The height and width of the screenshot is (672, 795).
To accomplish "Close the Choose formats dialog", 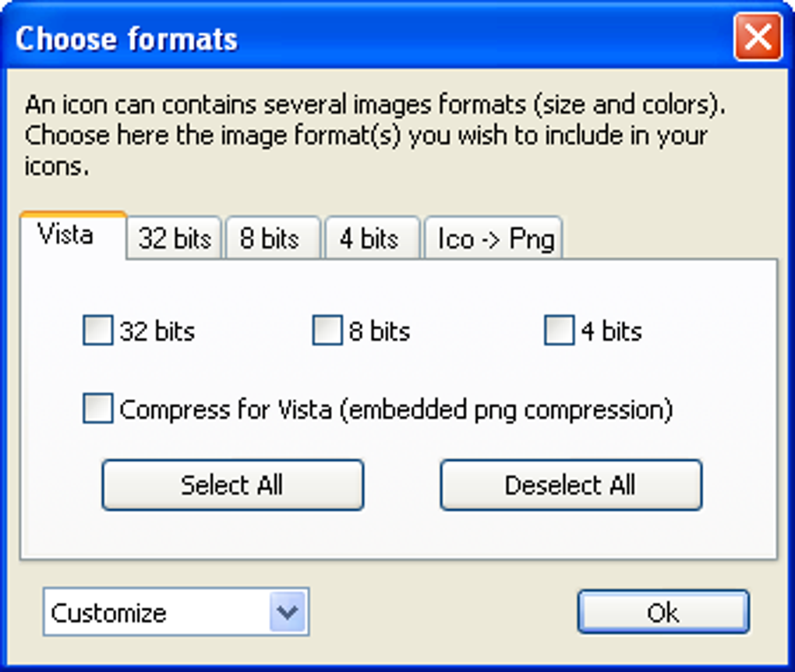I will [x=756, y=37].
